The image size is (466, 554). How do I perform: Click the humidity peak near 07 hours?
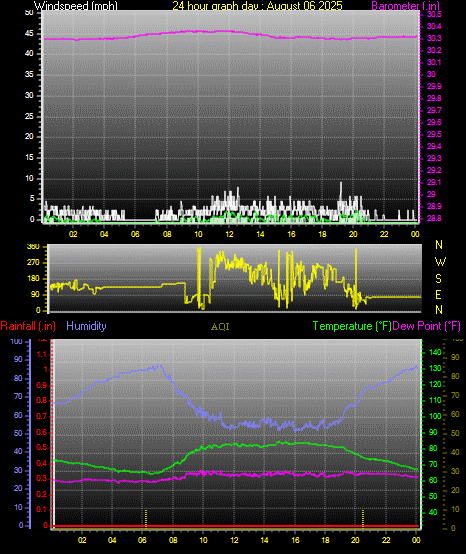[x=158, y=367]
